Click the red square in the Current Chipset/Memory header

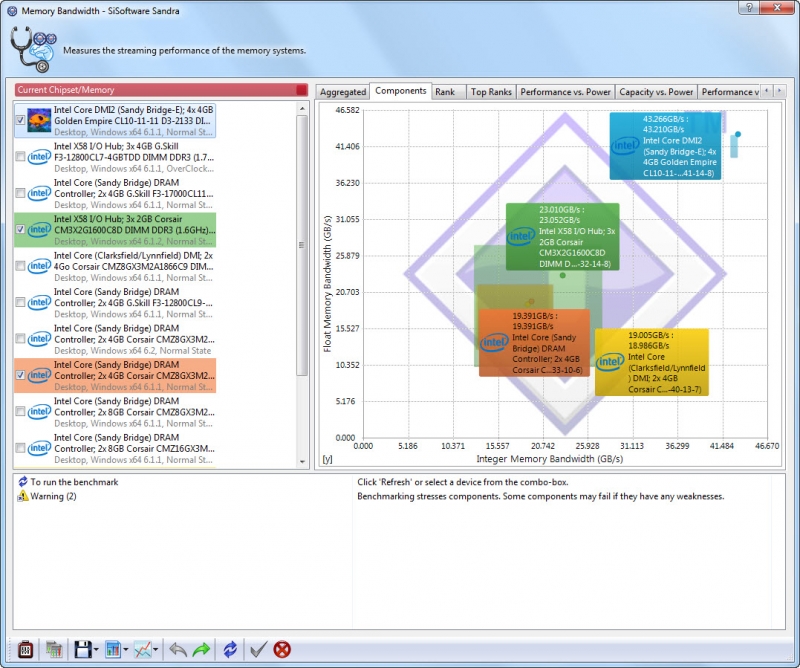(x=302, y=90)
